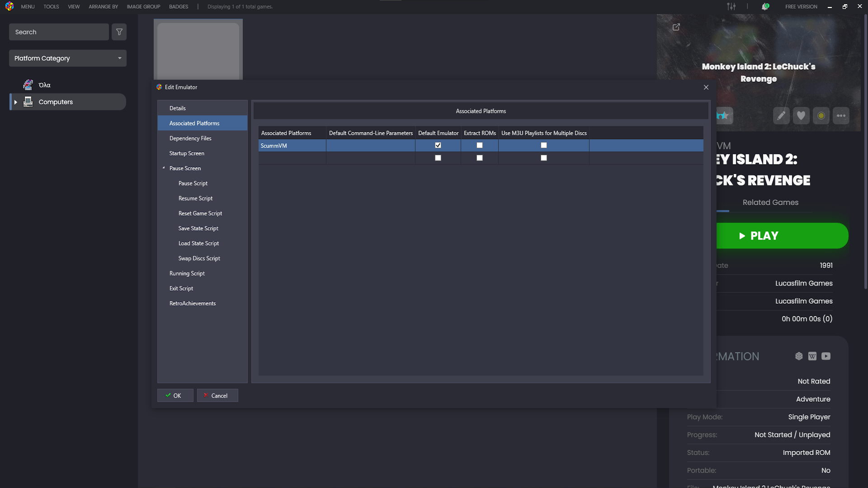
Task: Enable M3U Playlists checkbox for ScummVM
Action: (544, 145)
